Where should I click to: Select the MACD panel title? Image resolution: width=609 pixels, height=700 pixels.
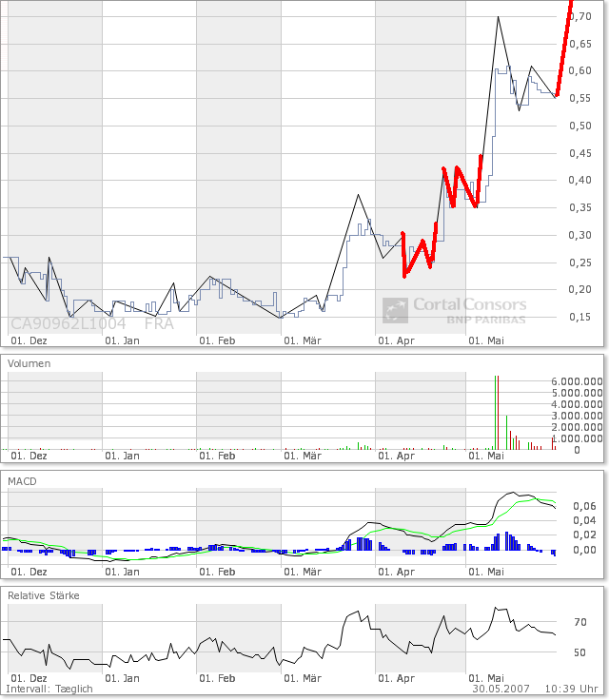22,482
